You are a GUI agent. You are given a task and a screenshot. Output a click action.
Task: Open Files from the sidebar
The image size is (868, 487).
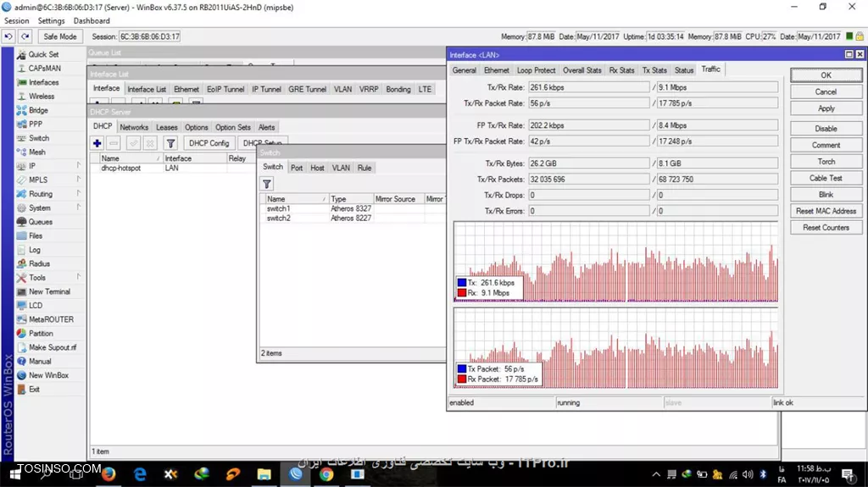(x=36, y=235)
